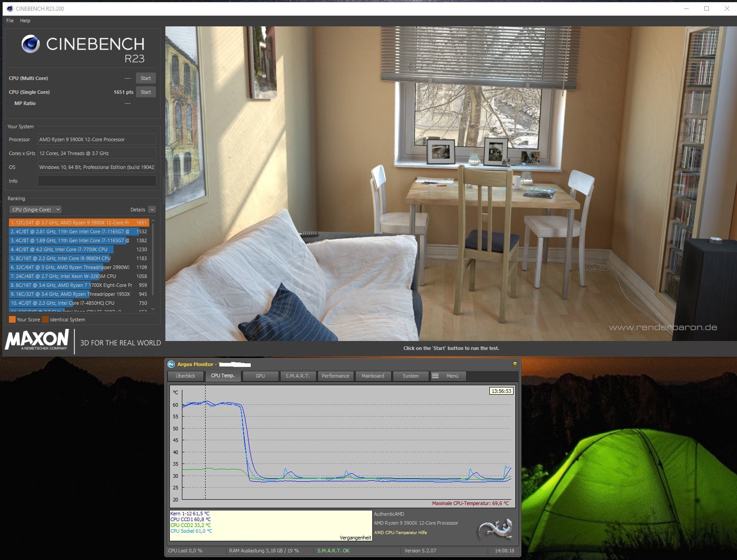This screenshot has width=737, height=560.
Task: Open the Performance tab
Action: tap(335, 376)
